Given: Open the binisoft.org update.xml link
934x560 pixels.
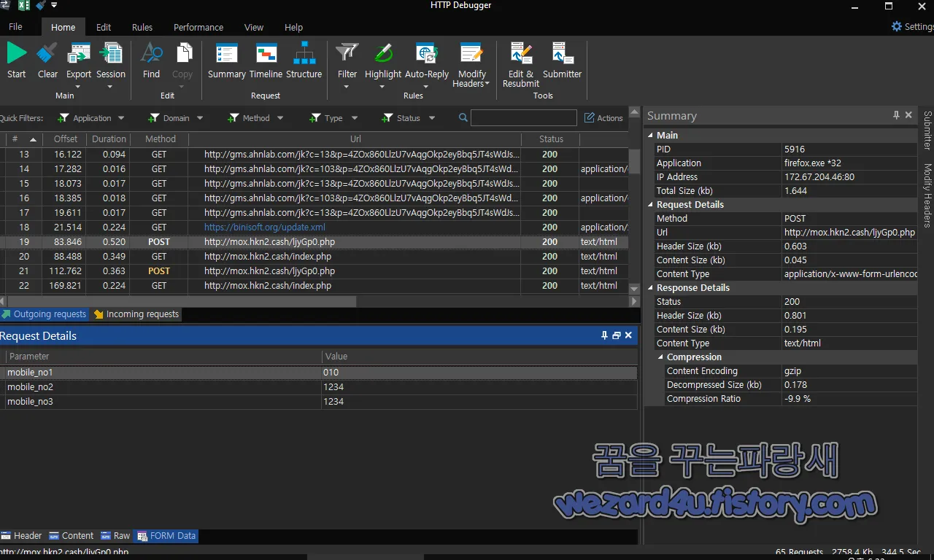Looking at the screenshot, I should (x=265, y=227).
